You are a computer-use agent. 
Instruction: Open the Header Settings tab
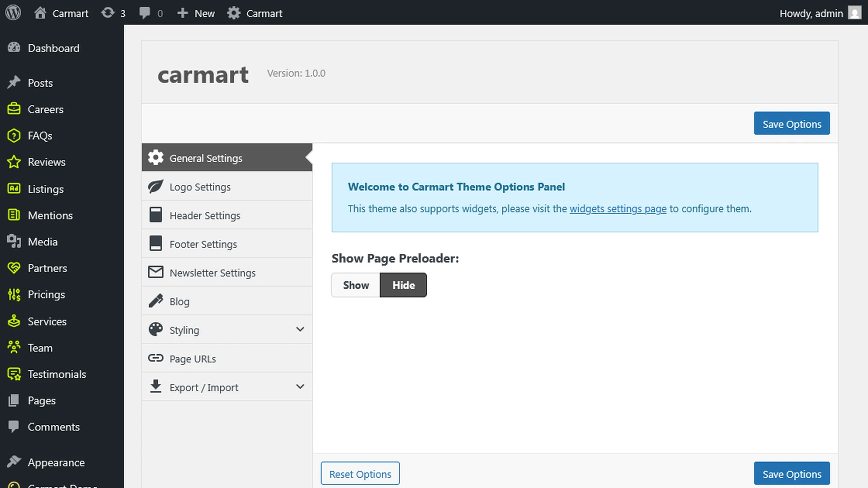pos(227,215)
